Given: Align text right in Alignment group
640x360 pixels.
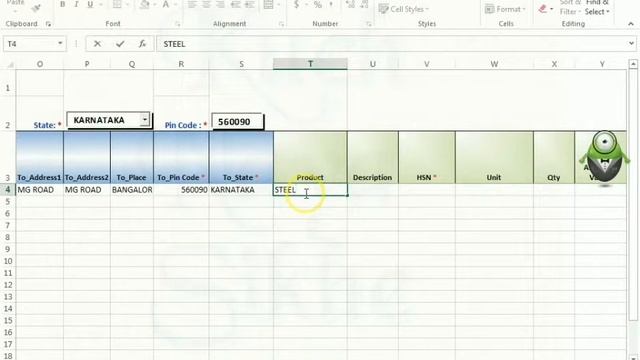Looking at the screenshot, I should (220, 4).
